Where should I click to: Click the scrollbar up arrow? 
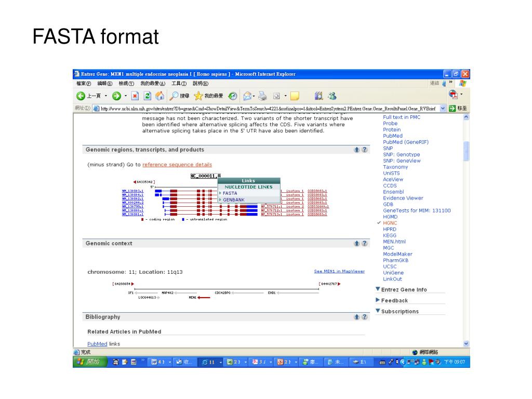pos(466,117)
